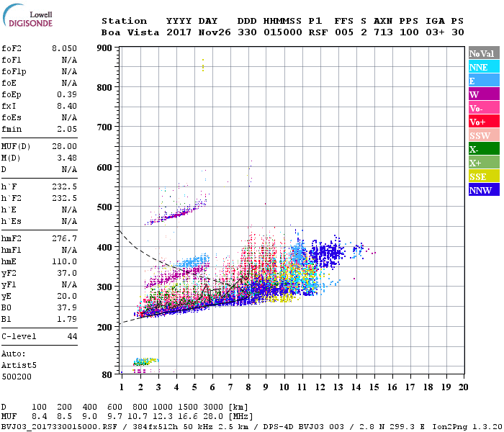Select the Vo+ red legend swatch
The height and width of the screenshot is (432, 504).
(484, 122)
